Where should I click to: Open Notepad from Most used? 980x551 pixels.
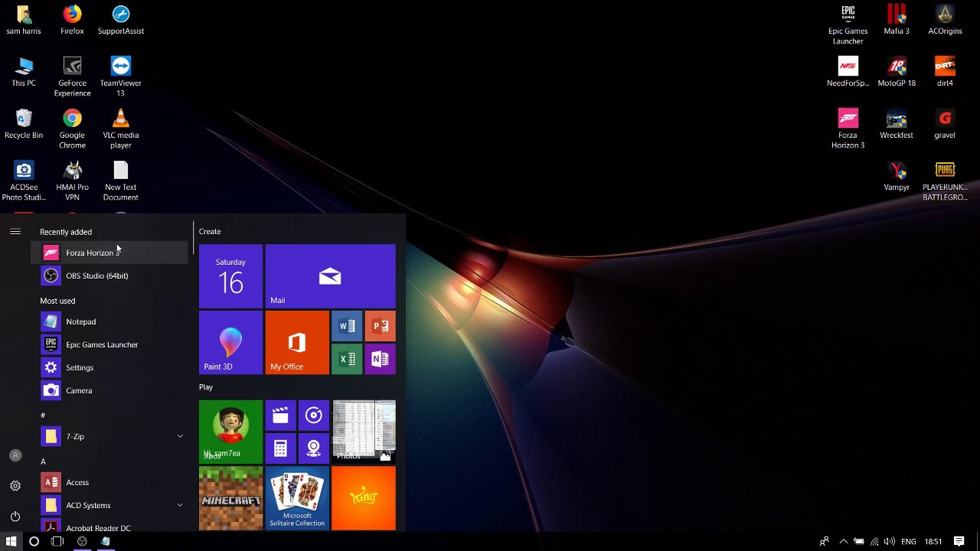tap(80, 321)
